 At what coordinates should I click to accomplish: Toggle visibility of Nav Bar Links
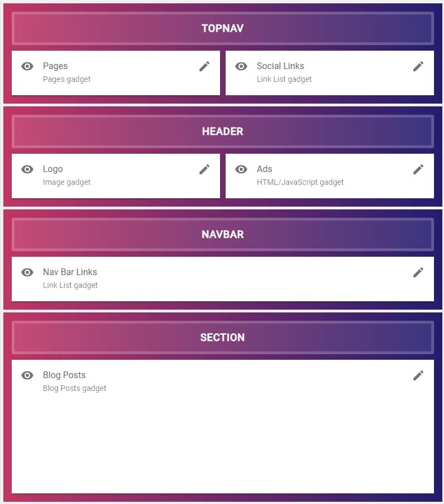tap(27, 272)
